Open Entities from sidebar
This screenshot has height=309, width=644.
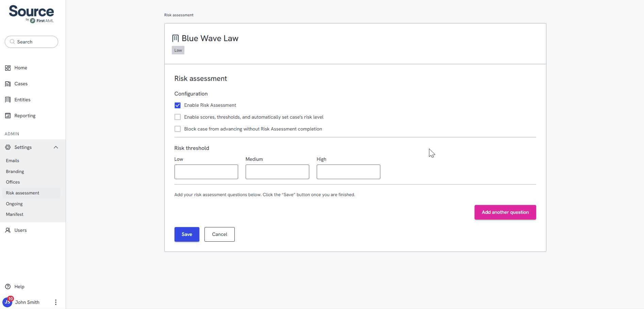click(22, 100)
